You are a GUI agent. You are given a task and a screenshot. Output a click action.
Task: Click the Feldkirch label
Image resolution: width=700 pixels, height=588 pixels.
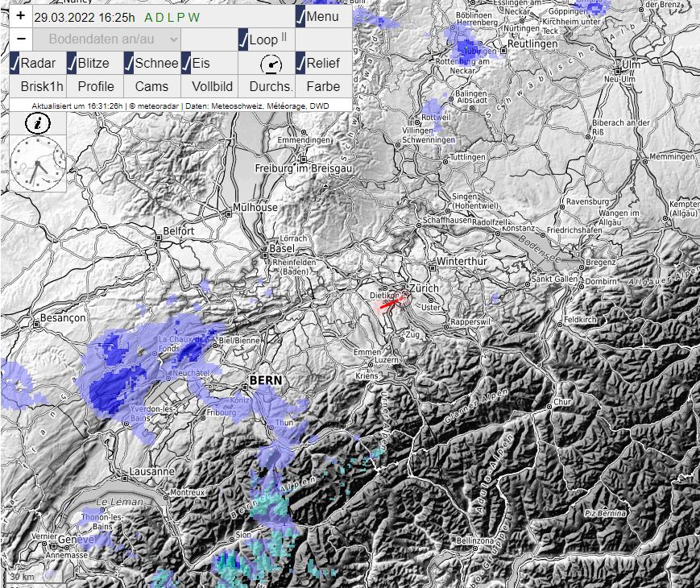tap(580, 320)
